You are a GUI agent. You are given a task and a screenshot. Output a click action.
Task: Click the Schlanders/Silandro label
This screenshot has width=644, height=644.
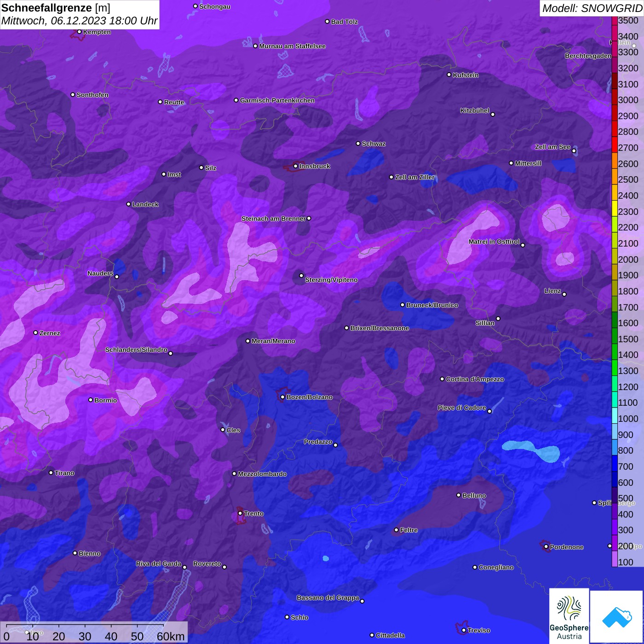point(136,350)
